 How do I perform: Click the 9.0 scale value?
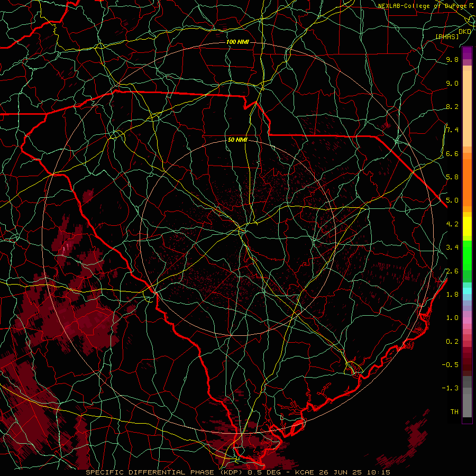point(452,83)
